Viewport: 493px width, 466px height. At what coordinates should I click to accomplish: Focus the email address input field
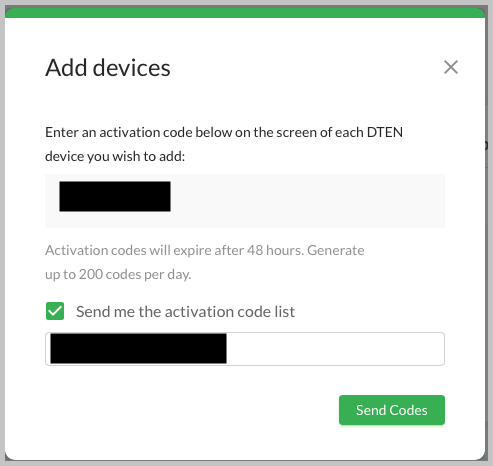tap(245, 349)
